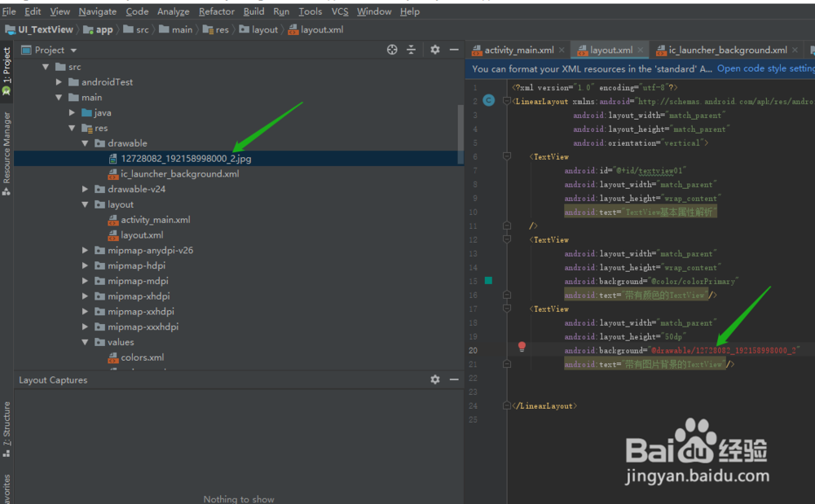Click the project tree vertical scrollbar
815x504 pixels.
point(460,135)
